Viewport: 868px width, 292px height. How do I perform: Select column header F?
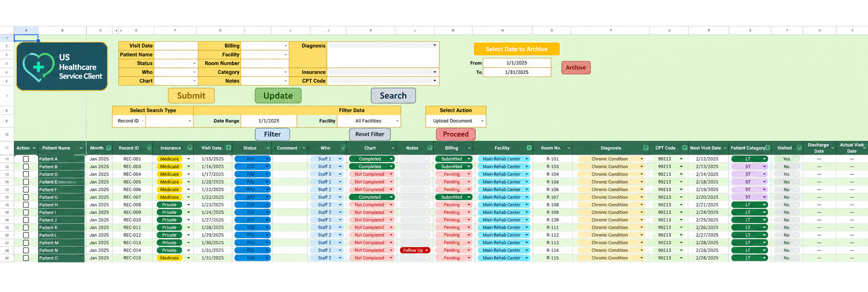point(175,30)
